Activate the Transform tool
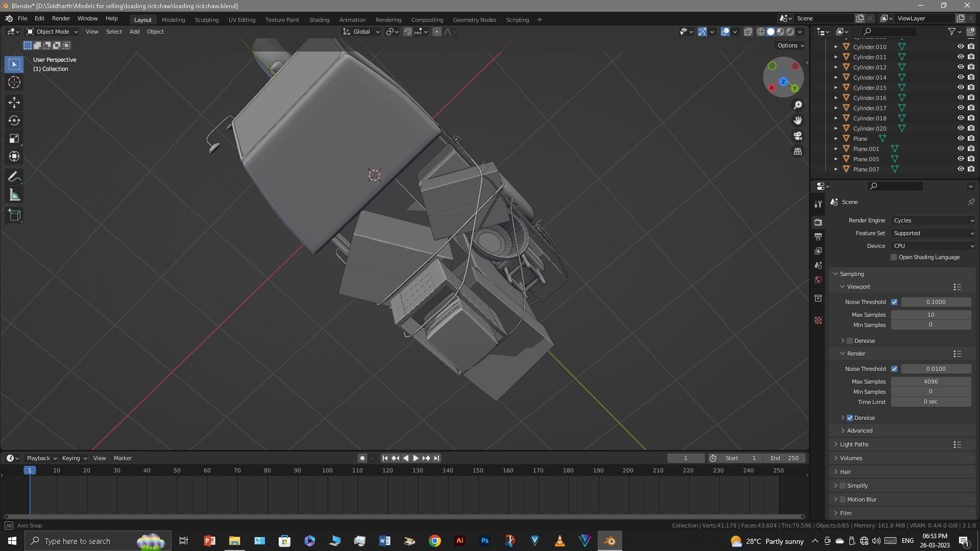 click(14, 156)
